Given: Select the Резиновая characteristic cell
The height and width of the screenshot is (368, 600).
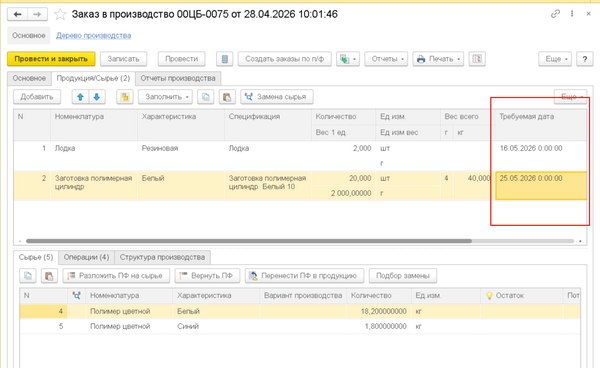Looking at the screenshot, I should 181,156.
